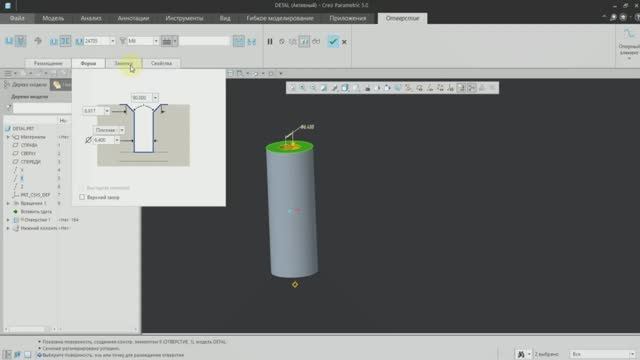Click the Repaint icon
The width and height of the screenshot is (640, 360).
pos(324,88)
